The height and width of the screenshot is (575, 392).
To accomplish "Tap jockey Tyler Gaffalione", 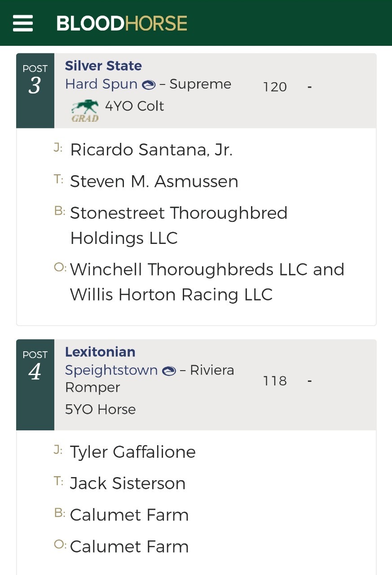I will [133, 452].
